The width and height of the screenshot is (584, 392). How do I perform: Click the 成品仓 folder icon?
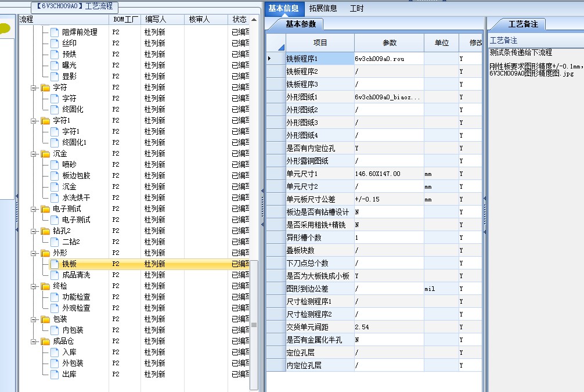coord(45,341)
